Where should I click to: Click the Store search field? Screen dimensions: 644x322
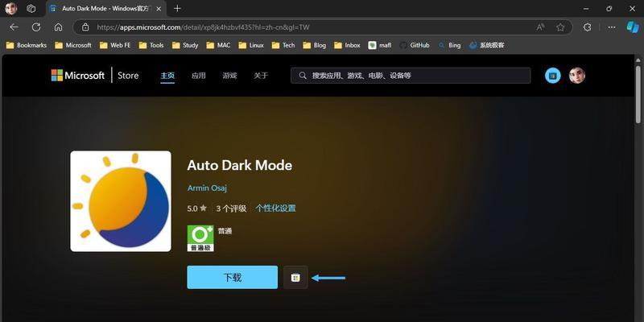(x=411, y=76)
